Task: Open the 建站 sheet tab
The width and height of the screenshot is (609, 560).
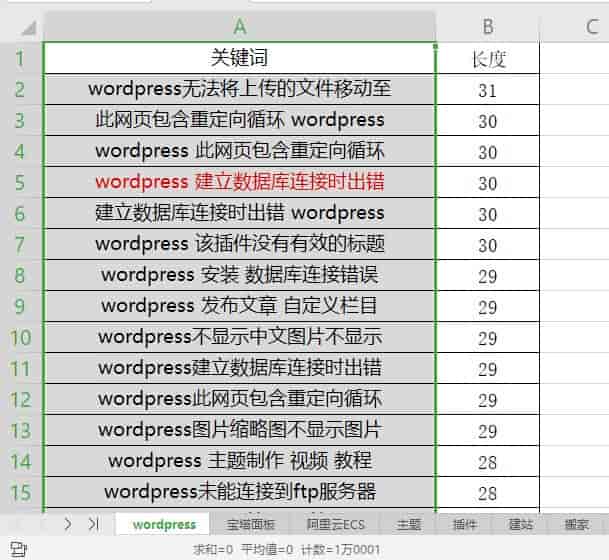Action: click(x=520, y=524)
